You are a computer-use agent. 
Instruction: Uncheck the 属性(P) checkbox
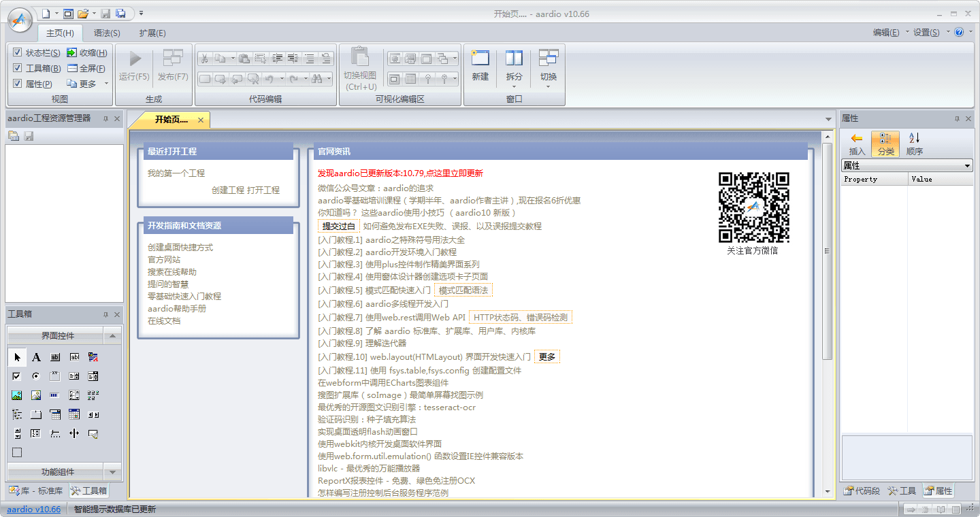click(x=18, y=84)
